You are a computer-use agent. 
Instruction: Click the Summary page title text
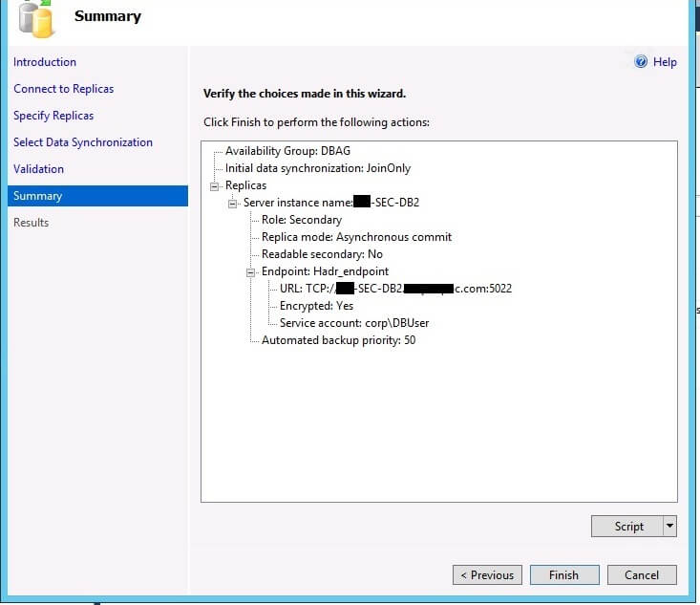[108, 16]
